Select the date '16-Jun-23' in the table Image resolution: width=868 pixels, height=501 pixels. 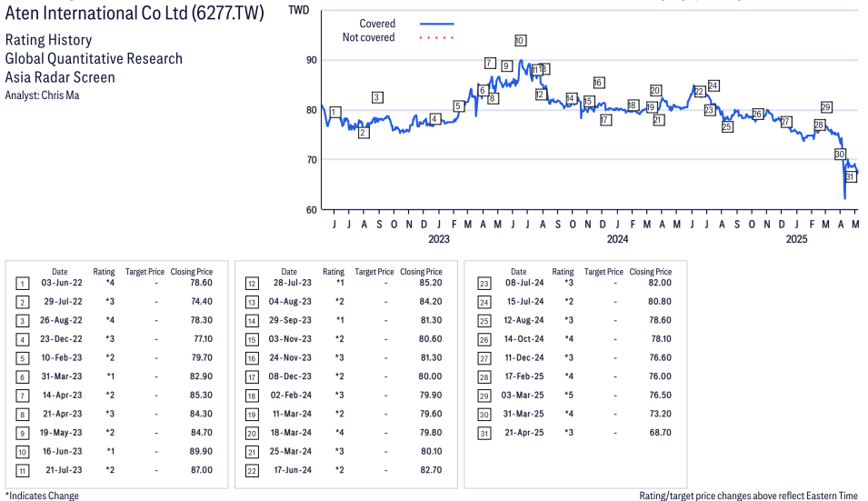point(63,451)
